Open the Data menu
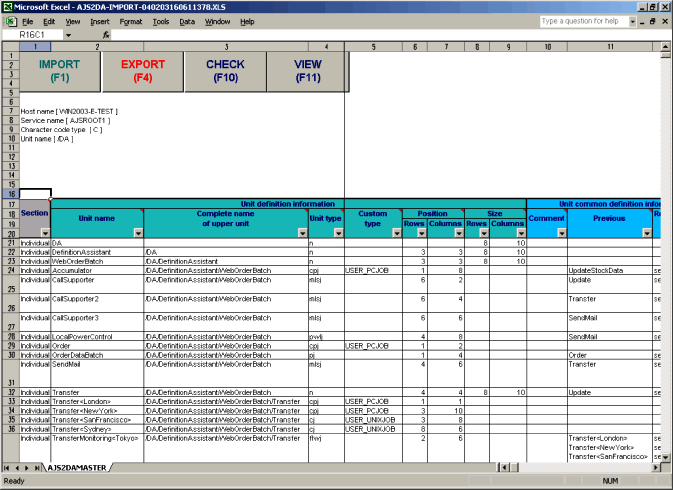Image resolution: width=673 pixels, height=490 pixels. tap(187, 21)
